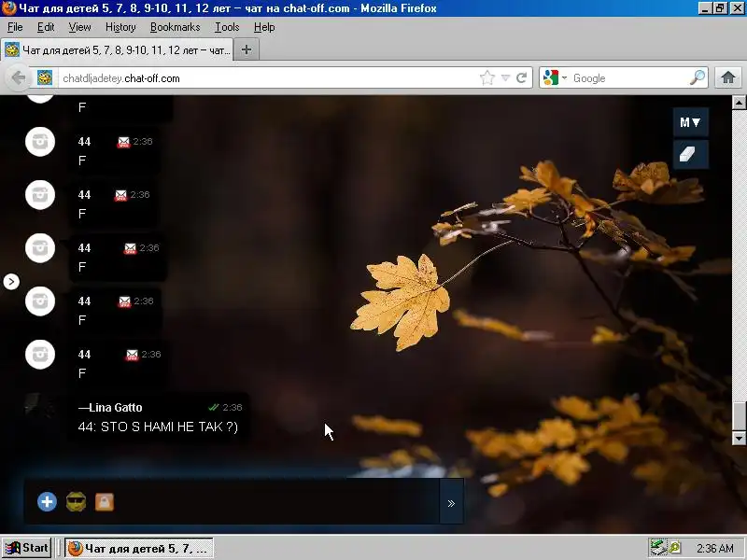Click the Firefox taskbar button
This screenshot has width=747, height=560.
point(139,549)
